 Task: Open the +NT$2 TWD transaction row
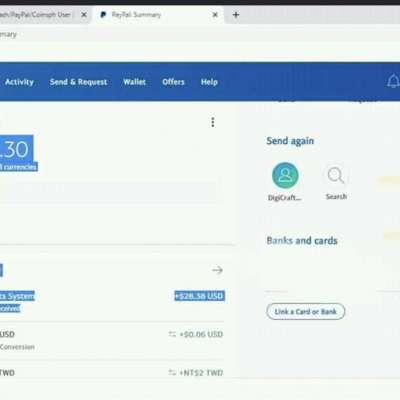tap(112, 372)
